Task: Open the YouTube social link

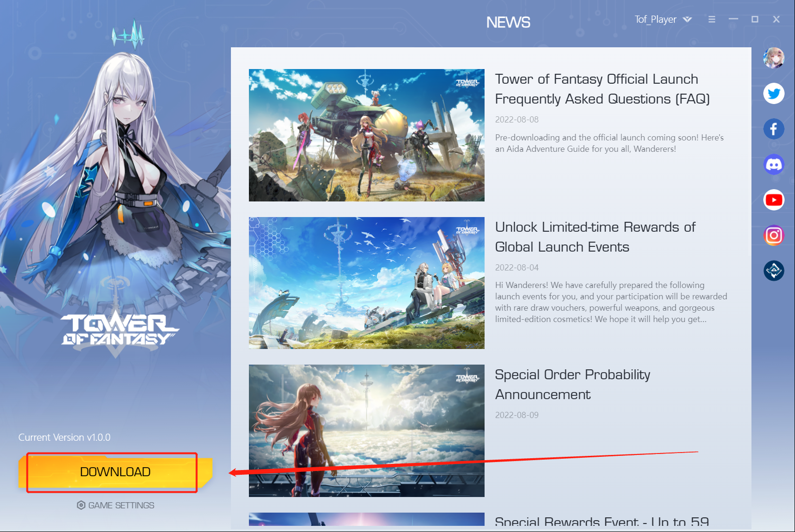Action: point(774,200)
